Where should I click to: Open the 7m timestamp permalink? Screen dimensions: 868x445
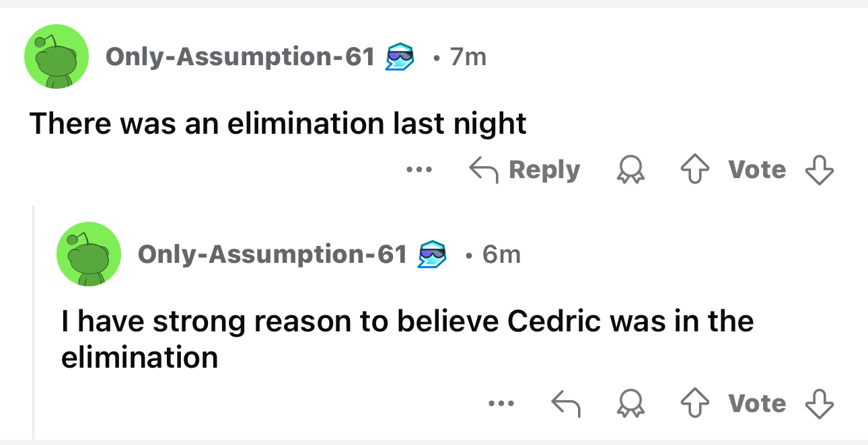click(468, 57)
